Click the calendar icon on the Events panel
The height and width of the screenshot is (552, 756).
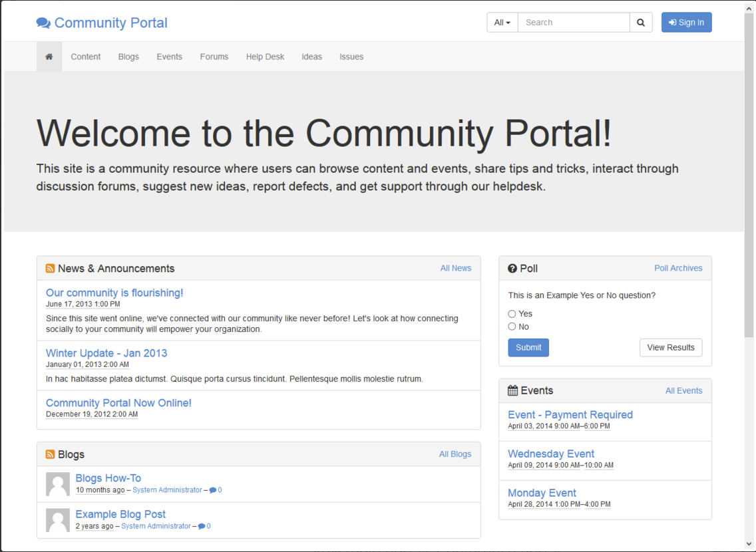pyautogui.click(x=513, y=390)
